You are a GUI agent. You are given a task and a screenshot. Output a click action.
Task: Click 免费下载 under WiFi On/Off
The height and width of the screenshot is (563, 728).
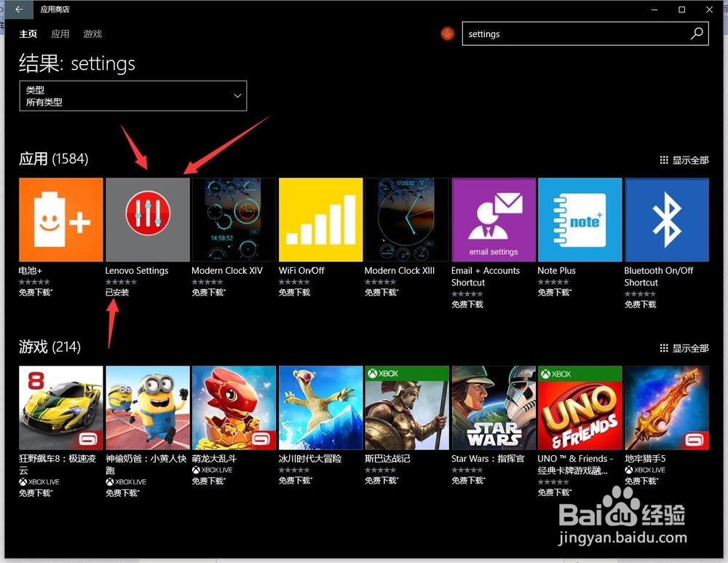[294, 292]
